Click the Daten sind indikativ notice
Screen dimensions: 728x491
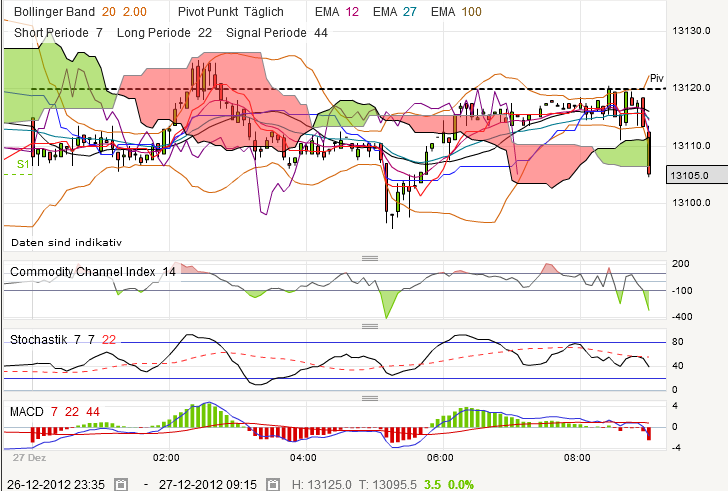(66, 242)
